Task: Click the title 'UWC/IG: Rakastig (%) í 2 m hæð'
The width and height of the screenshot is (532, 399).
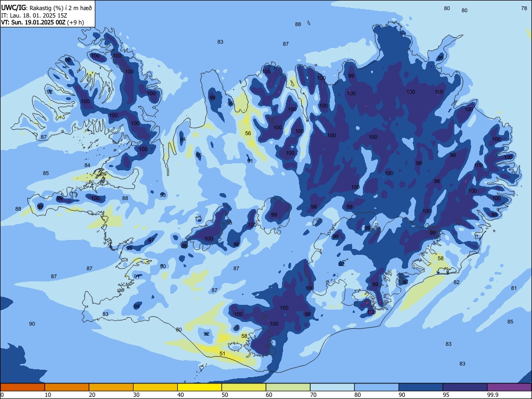Action: [46, 7]
